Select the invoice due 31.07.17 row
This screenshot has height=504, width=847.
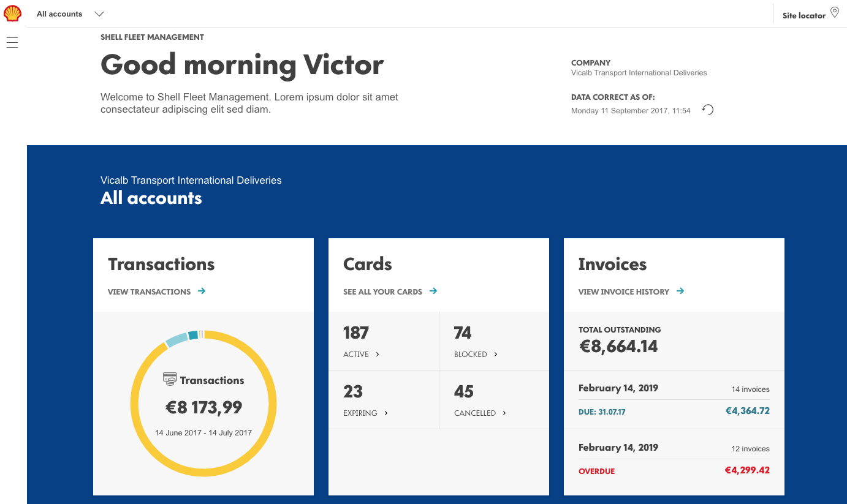tap(674, 411)
